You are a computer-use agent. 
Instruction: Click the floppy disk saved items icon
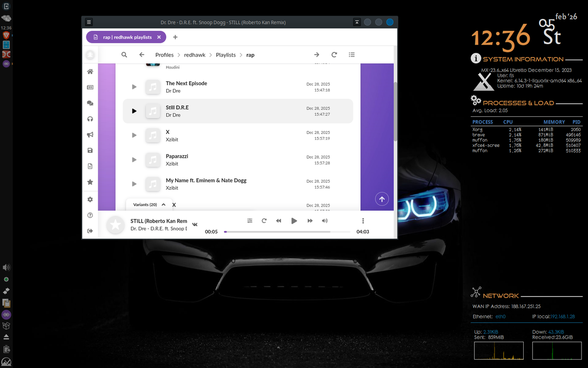(90, 150)
